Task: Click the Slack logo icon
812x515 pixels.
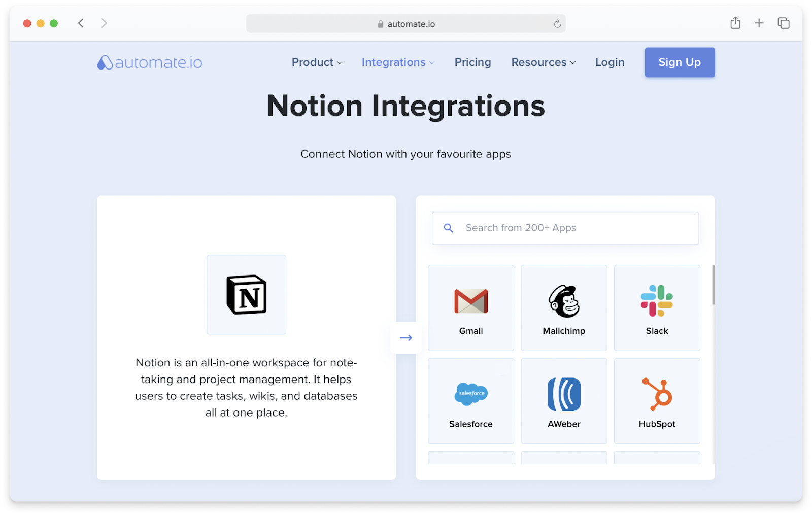Action: point(657,301)
